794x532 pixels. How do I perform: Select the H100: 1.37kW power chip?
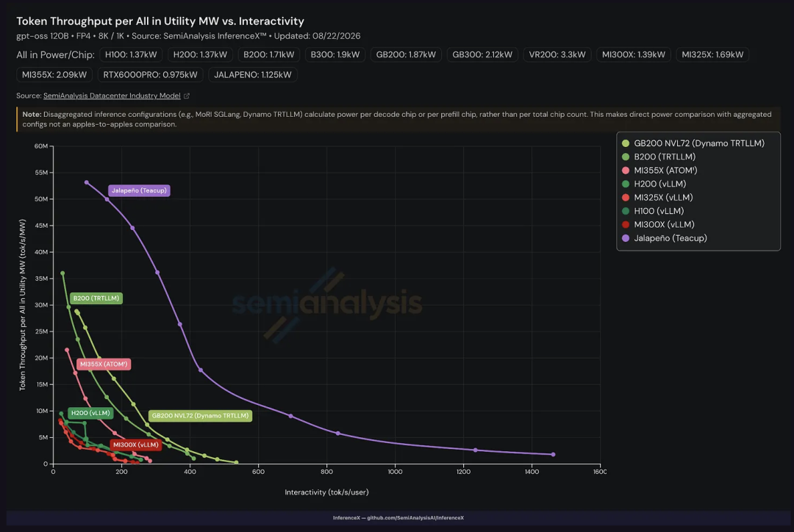tap(131, 54)
